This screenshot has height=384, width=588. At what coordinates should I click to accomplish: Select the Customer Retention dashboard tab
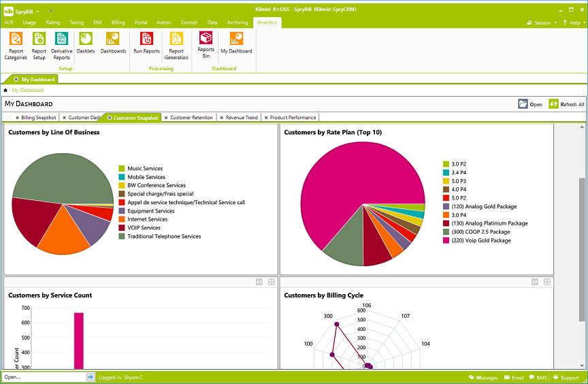[191, 118]
